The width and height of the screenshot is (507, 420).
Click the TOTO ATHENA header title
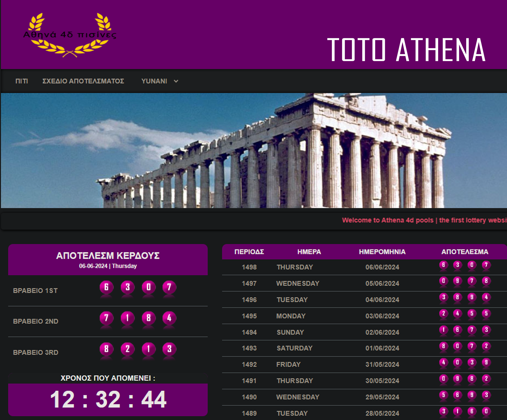click(406, 50)
